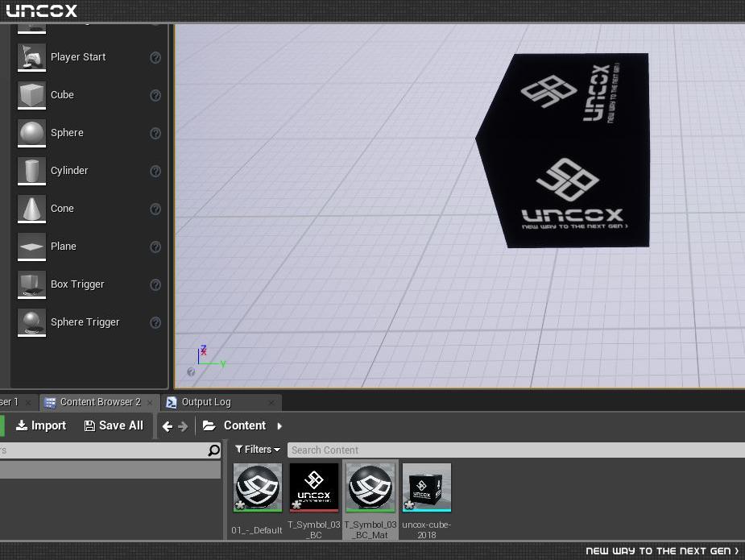The width and height of the screenshot is (745, 560).
Task: Select the highlighted folder row in tree
Action: [x=110, y=470]
